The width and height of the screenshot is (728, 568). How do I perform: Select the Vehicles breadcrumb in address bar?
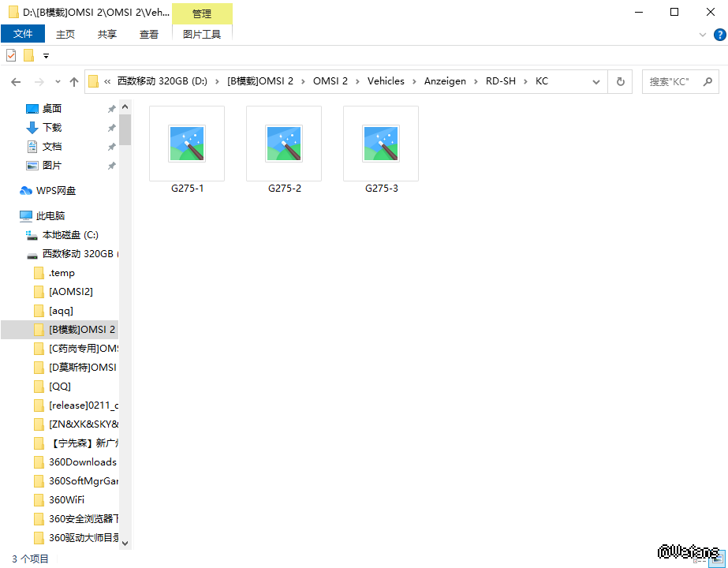(386, 81)
